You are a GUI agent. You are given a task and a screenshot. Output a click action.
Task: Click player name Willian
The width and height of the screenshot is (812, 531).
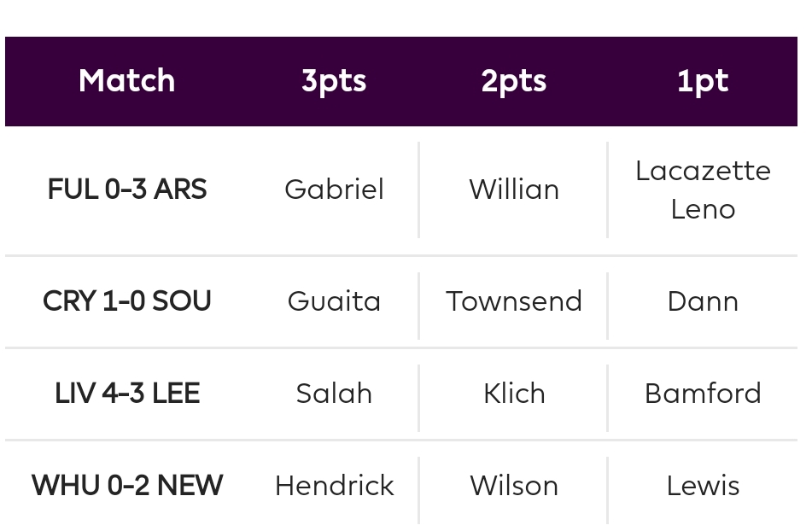tap(514, 190)
